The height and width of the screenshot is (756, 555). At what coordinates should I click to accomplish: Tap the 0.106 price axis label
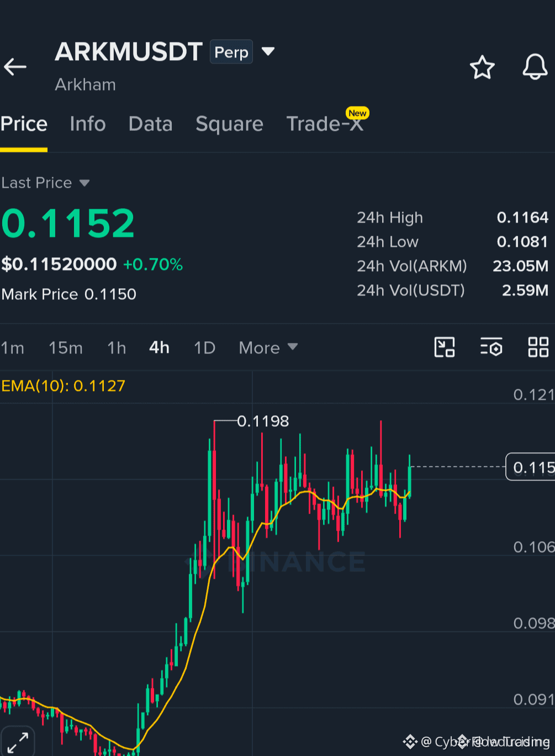click(533, 547)
